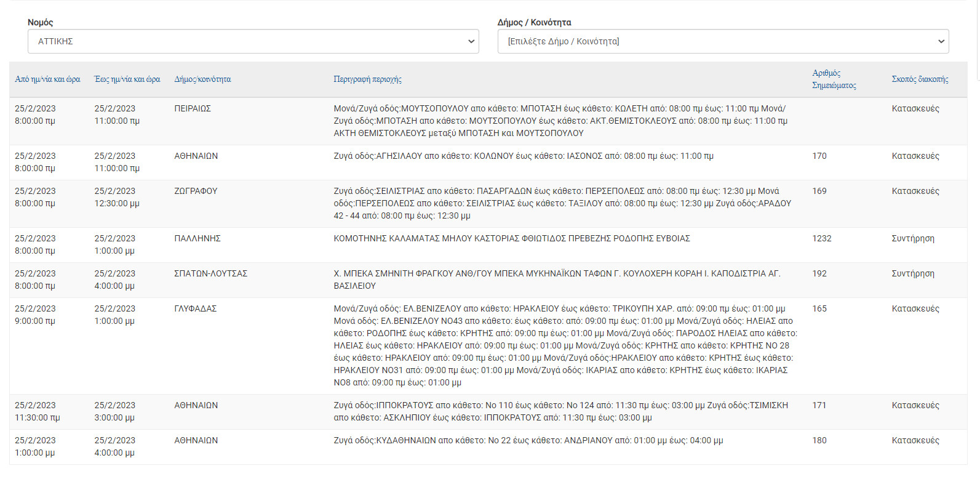The image size is (980, 487).
Task: Click ΑΘΗΝΑΙΩΝ in the ΚΥΔΑΘΗΝΑΙΩΝ row
Action: point(196,440)
